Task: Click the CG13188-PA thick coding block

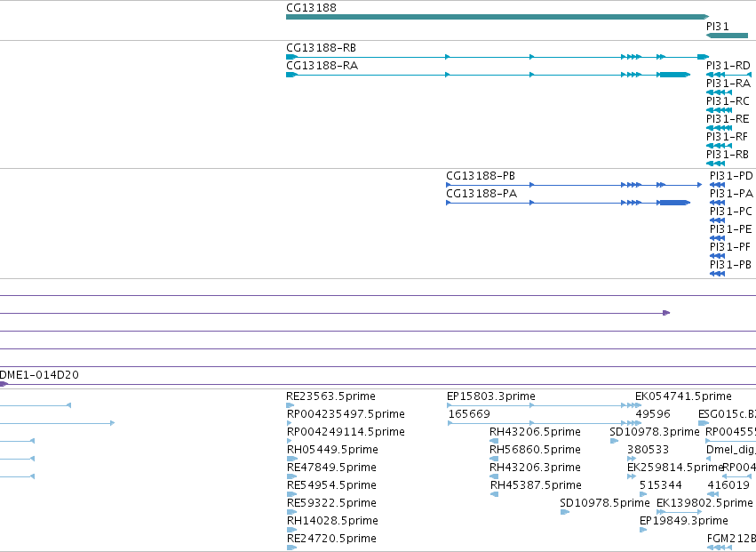Action: (674, 203)
